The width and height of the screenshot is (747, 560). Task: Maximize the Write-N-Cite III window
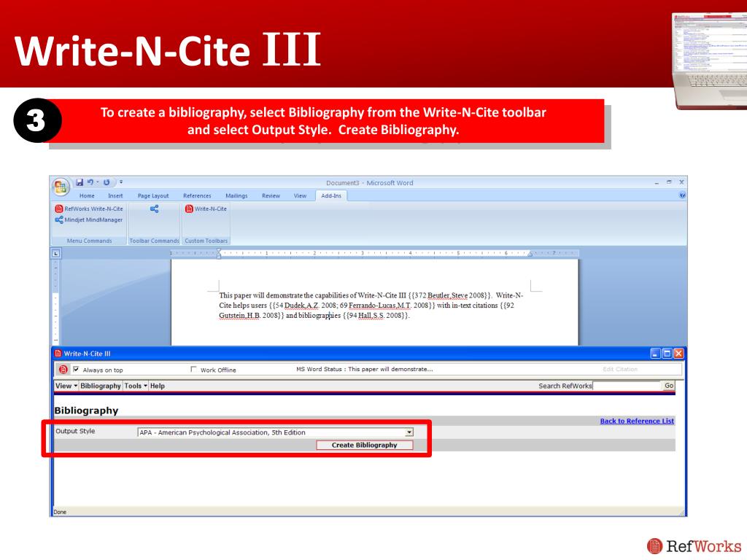coord(667,354)
